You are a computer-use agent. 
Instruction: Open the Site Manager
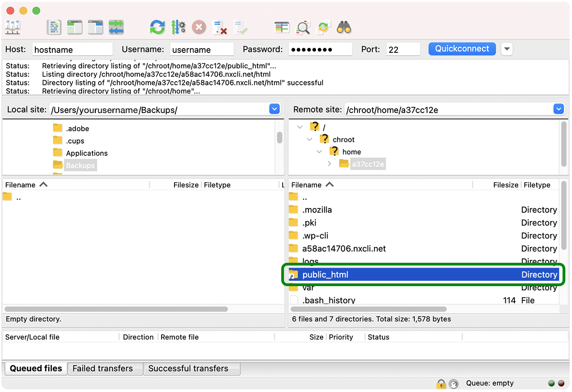point(12,27)
